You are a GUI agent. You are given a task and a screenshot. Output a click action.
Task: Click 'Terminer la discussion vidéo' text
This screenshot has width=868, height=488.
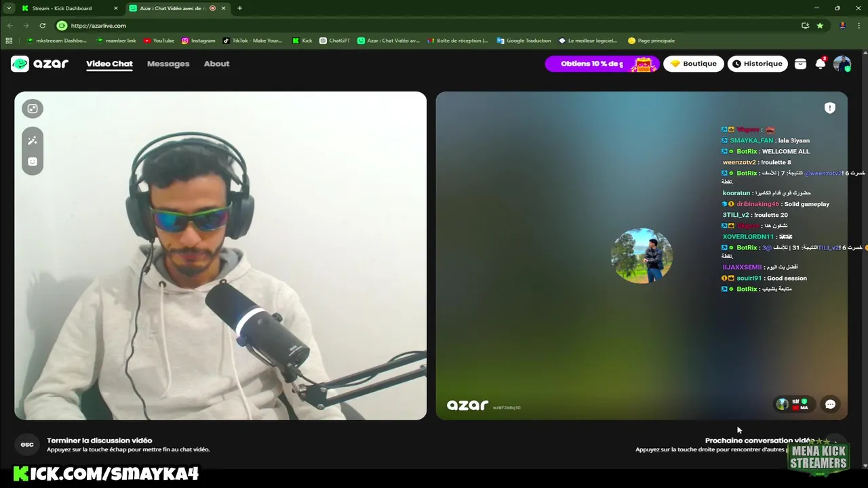(x=100, y=441)
